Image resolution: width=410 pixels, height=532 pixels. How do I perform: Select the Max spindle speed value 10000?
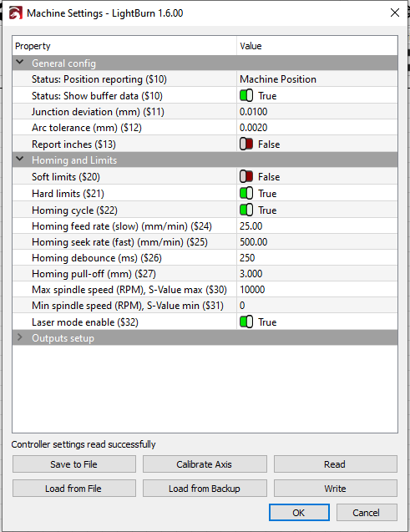click(252, 290)
